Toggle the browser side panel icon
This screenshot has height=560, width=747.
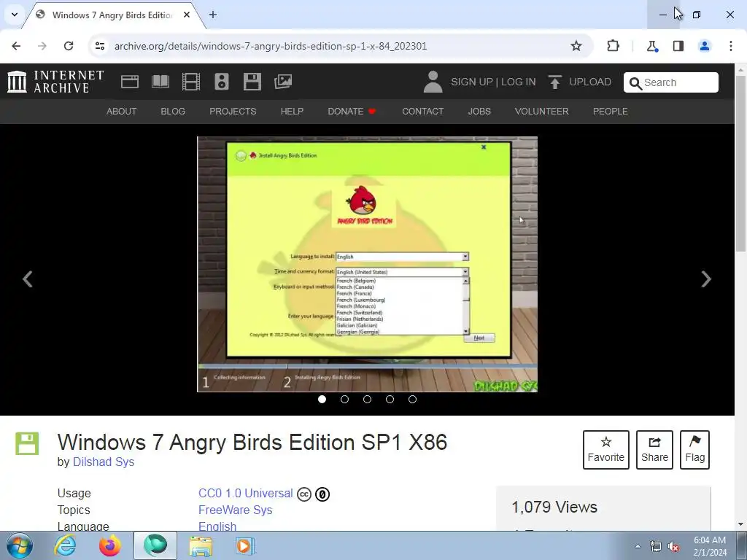[678, 46]
